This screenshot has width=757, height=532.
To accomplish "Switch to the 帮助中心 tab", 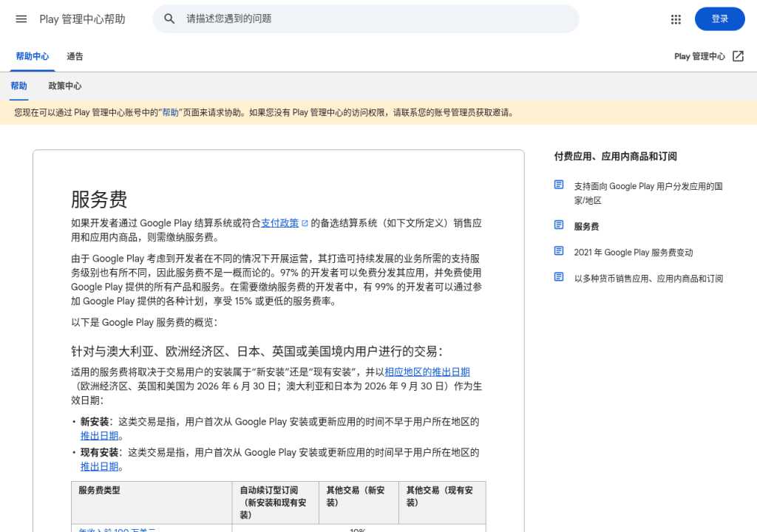I will pos(33,56).
